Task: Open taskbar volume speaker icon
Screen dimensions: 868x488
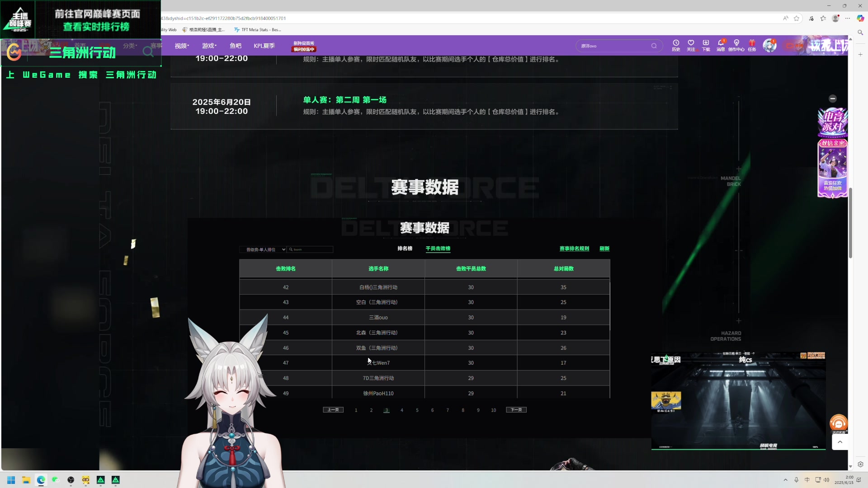Action: coord(826,480)
